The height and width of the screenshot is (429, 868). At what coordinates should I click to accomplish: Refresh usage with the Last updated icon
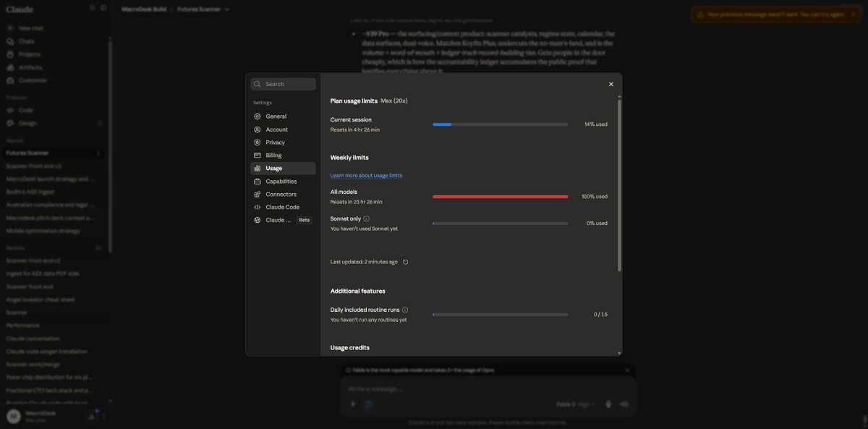(x=405, y=262)
